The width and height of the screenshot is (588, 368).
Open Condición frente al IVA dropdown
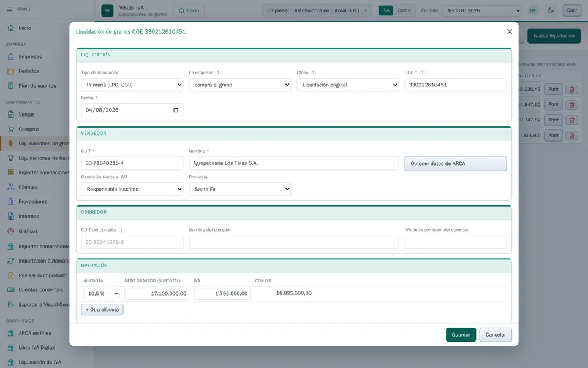tap(132, 190)
